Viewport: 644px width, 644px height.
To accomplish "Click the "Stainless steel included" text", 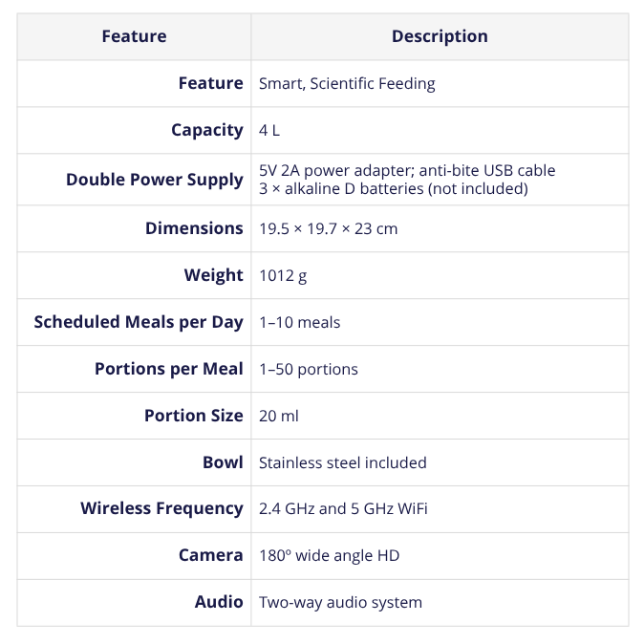I will tap(342, 462).
